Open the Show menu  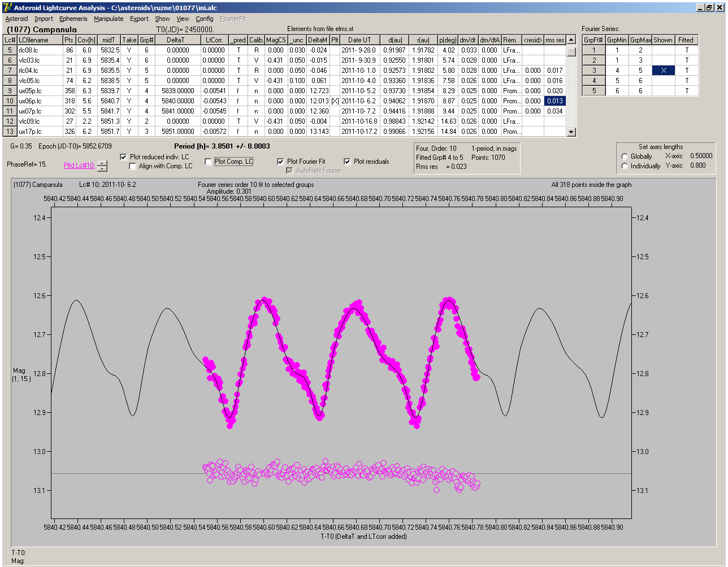pyautogui.click(x=162, y=19)
